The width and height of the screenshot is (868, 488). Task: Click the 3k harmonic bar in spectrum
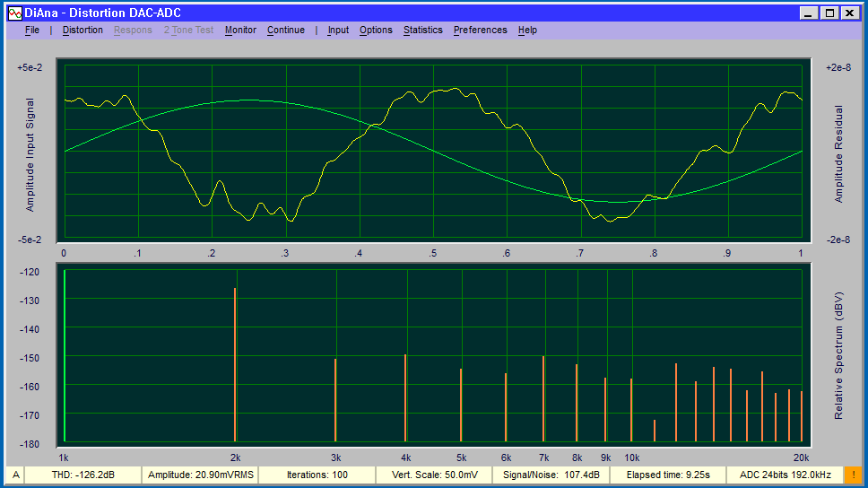click(x=335, y=400)
